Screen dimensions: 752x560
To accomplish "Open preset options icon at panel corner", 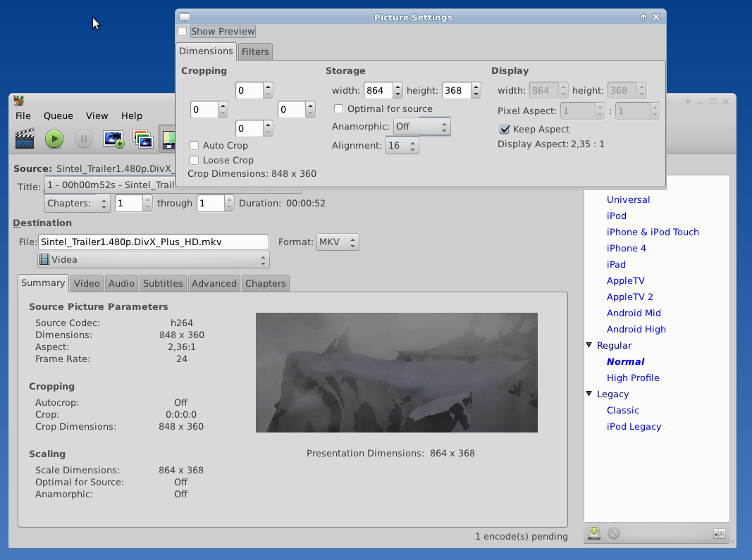I will point(719,533).
